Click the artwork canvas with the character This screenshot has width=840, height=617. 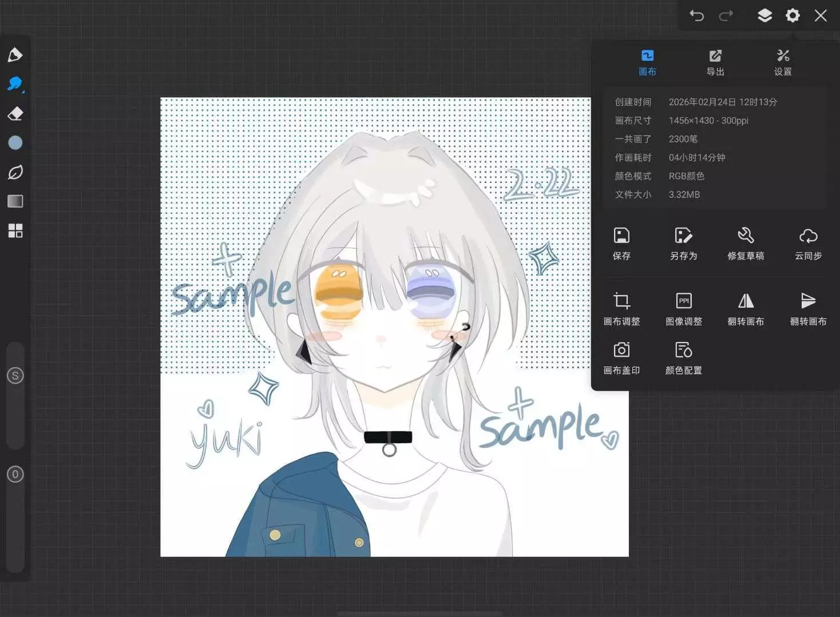click(394, 327)
